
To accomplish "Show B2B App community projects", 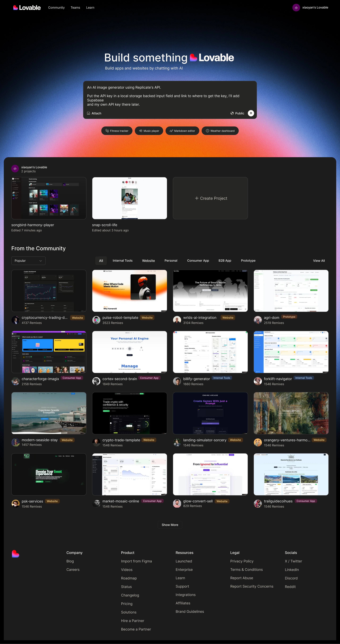I will (x=225, y=260).
